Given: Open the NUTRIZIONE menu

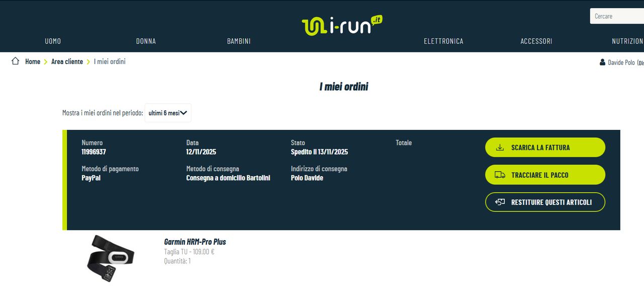Looking at the screenshot, I should pyautogui.click(x=628, y=41).
